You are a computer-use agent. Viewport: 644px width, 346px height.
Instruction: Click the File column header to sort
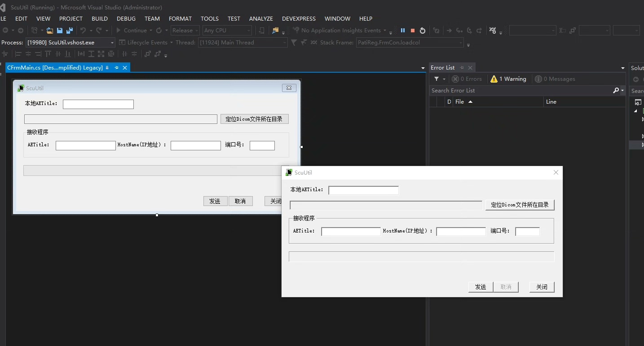pyautogui.click(x=459, y=102)
